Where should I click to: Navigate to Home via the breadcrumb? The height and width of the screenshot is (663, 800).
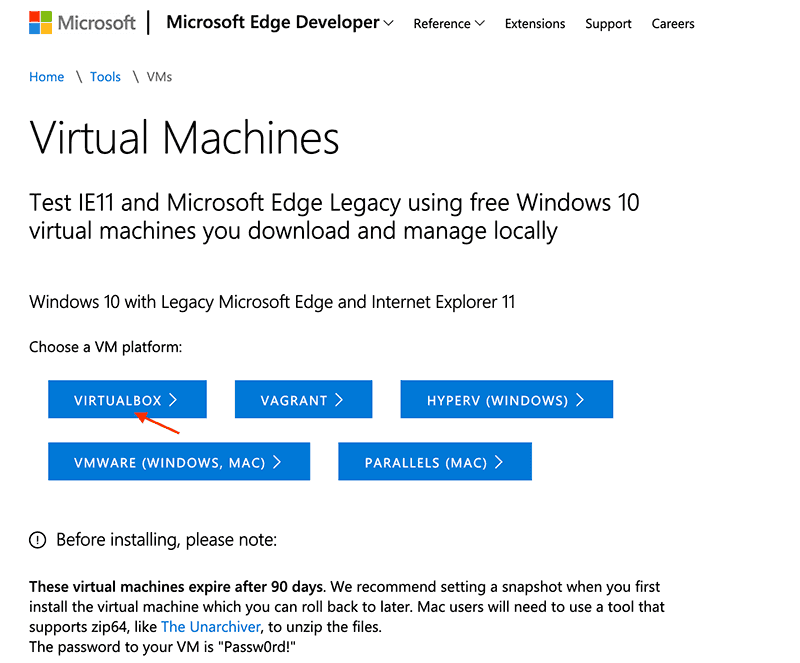point(46,76)
